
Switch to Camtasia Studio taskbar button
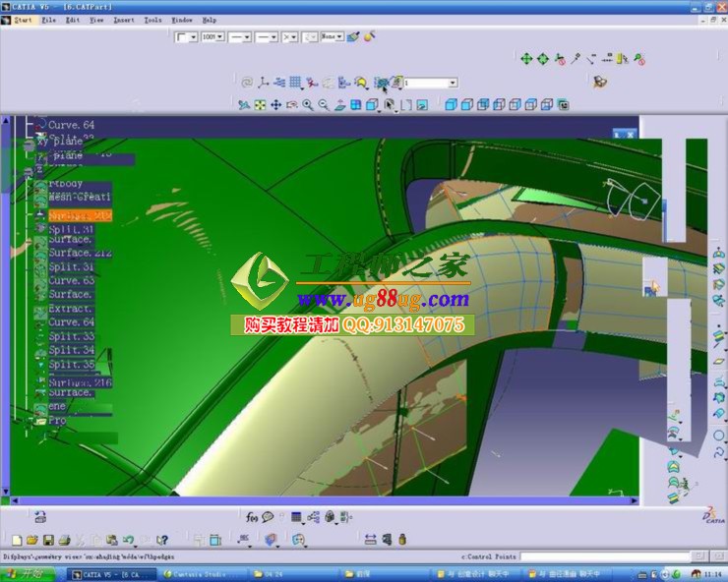pyautogui.click(x=200, y=574)
